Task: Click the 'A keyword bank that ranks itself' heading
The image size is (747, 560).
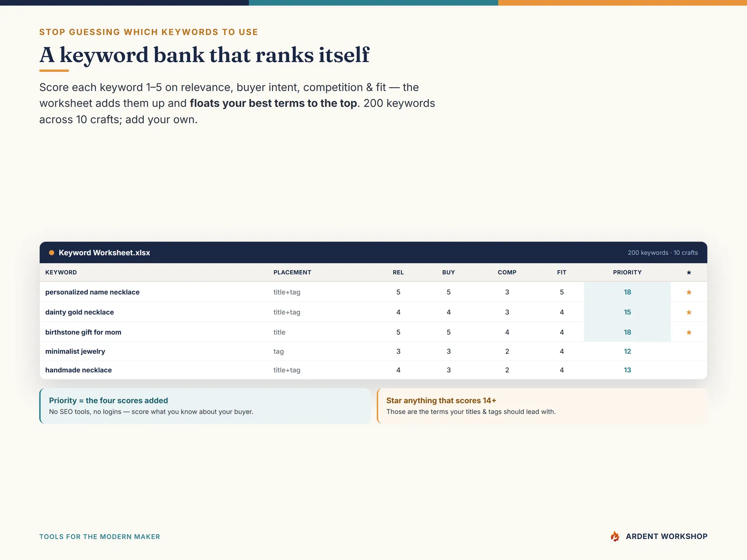Action: tap(204, 55)
